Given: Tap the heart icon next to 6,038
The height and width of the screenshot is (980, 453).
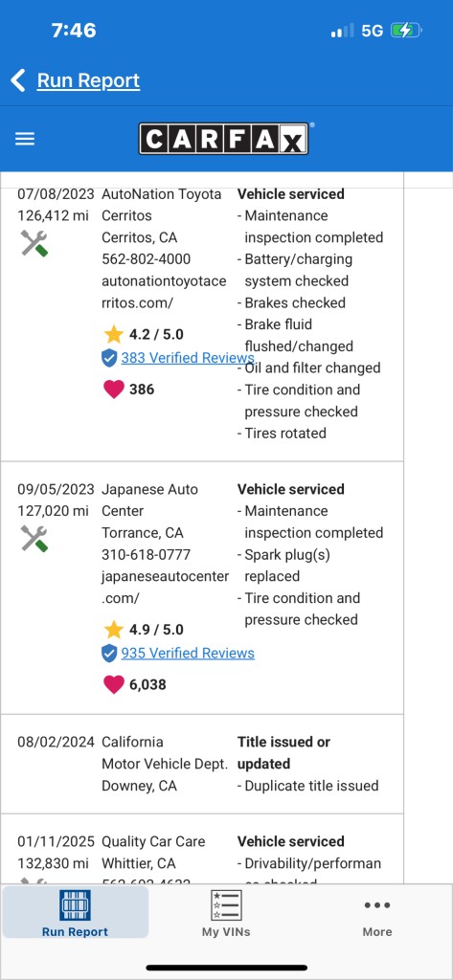Looking at the screenshot, I should coord(113,684).
